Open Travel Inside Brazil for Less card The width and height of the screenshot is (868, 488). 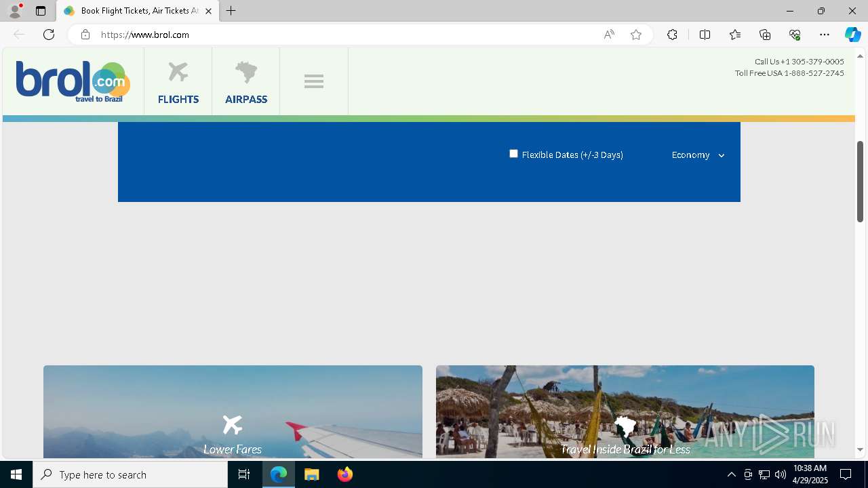625,412
